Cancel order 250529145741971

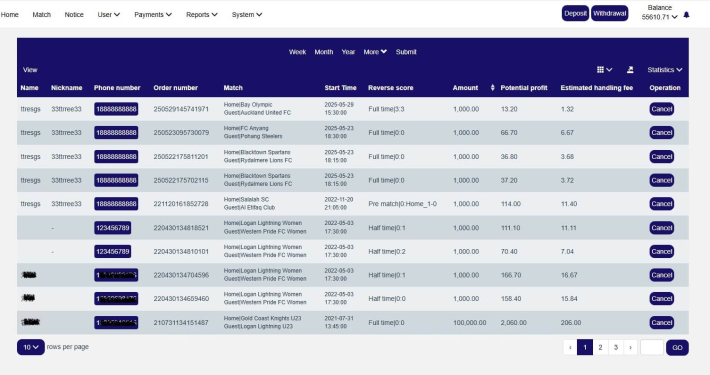point(662,109)
